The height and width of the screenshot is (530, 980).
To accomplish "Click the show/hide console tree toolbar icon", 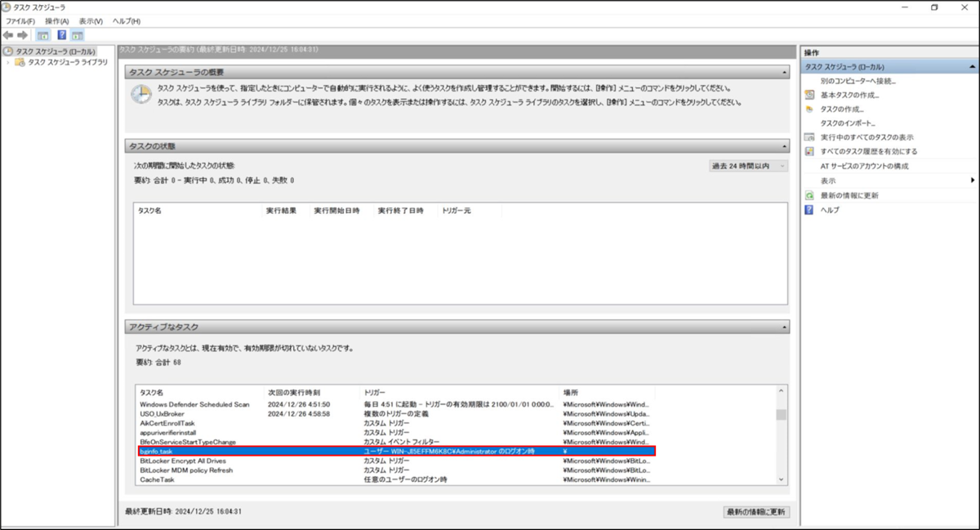I will click(42, 35).
